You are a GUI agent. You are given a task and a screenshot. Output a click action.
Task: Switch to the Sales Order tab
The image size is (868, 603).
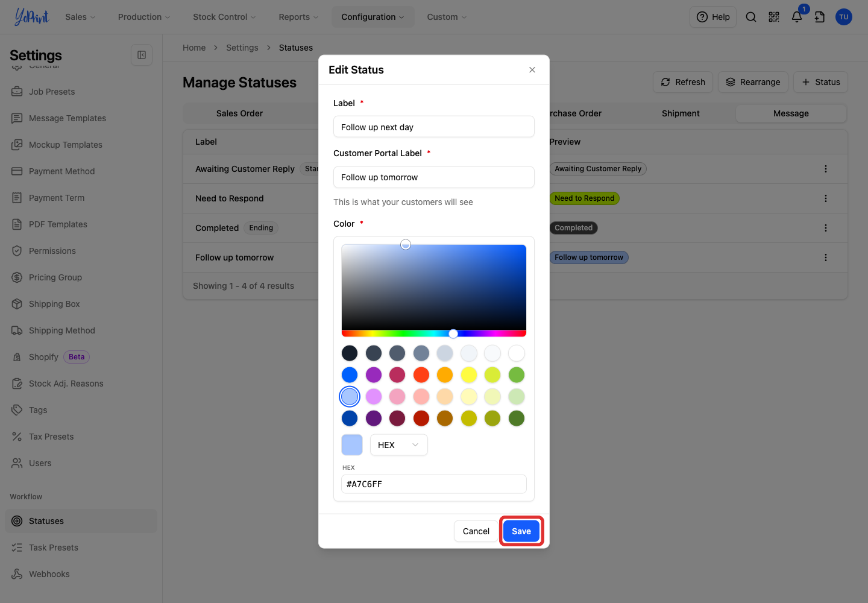[x=239, y=113]
